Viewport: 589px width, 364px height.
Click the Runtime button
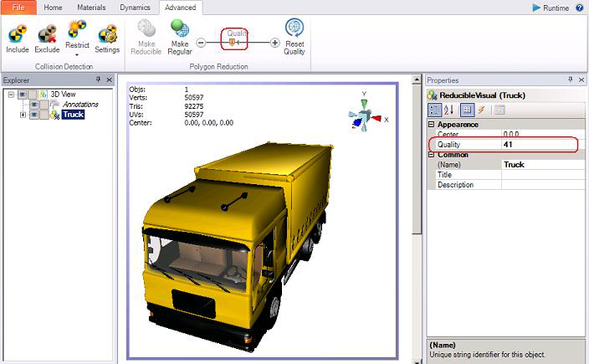point(551,8)
